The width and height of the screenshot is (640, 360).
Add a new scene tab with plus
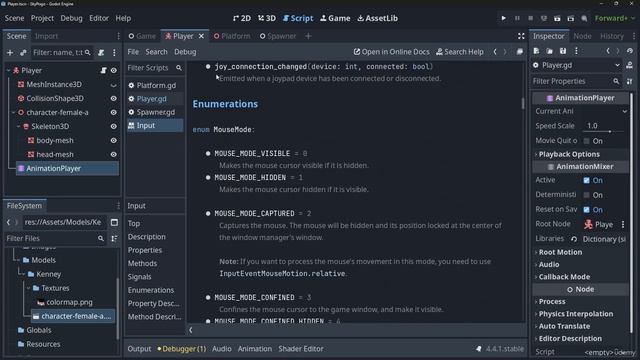(x=308, y=36)
